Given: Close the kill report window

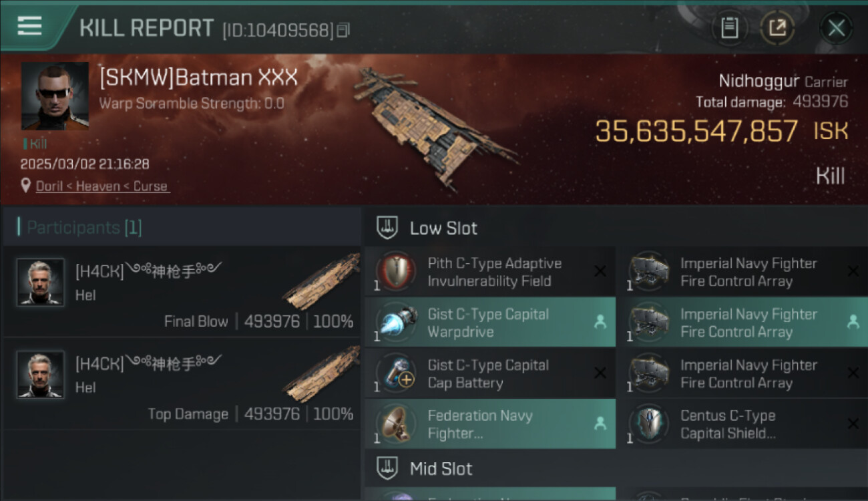Looking at the screenshot, I should click(x=836, y=28).
